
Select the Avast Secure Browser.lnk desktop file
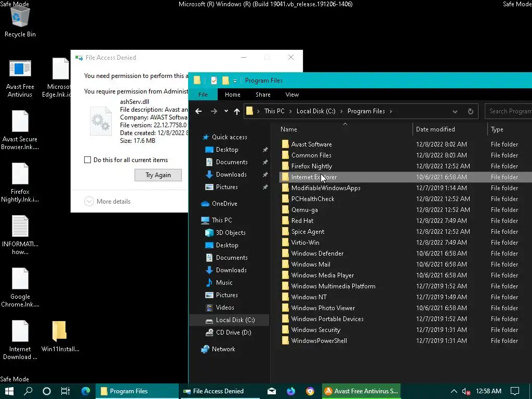coord(20,130)
